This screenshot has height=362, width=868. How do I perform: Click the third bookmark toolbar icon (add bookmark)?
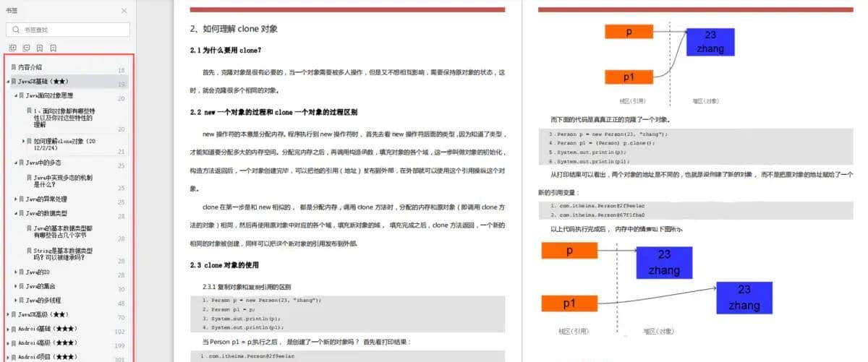[40, 48]
